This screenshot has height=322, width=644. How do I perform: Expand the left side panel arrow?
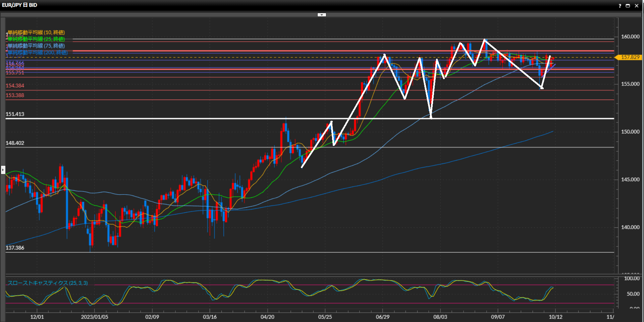point(3,170)
